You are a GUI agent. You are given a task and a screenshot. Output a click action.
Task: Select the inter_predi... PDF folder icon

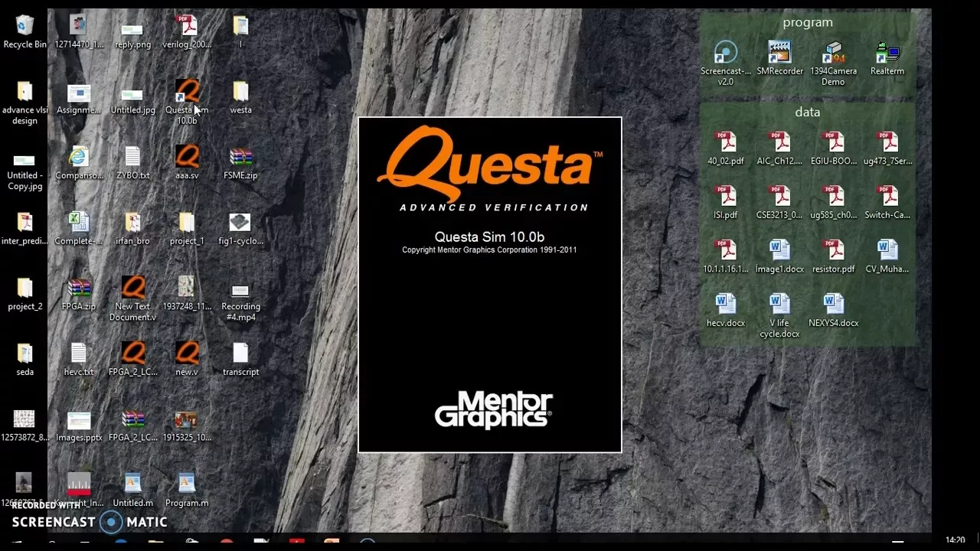coord(24,229)
